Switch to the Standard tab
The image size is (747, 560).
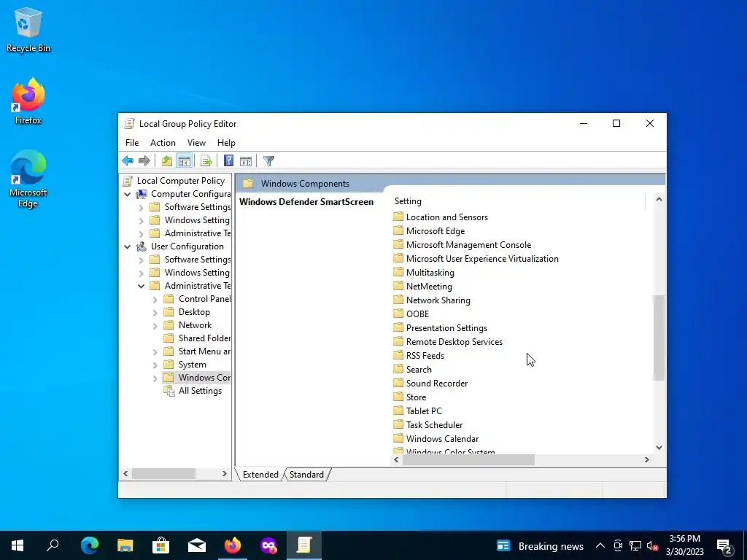(x=306, y=475)
